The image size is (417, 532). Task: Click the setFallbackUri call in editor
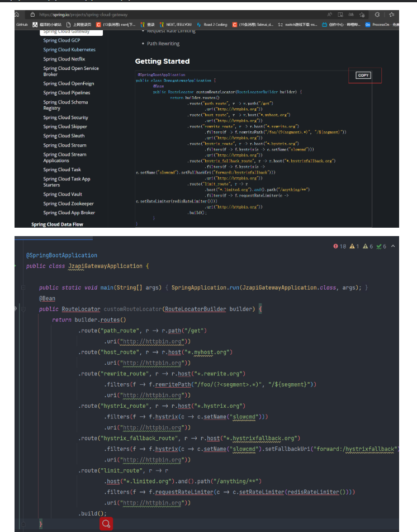click(x=287, y=449)
